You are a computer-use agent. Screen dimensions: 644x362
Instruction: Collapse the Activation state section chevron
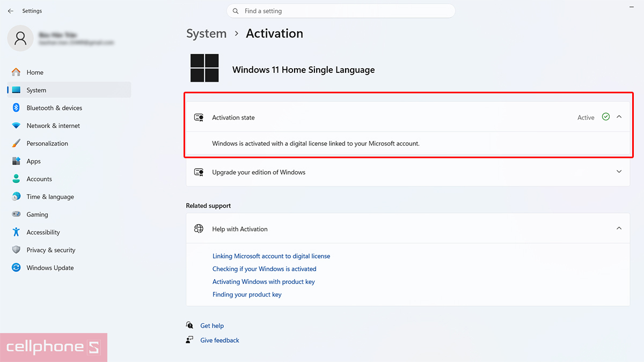(619, 117)
